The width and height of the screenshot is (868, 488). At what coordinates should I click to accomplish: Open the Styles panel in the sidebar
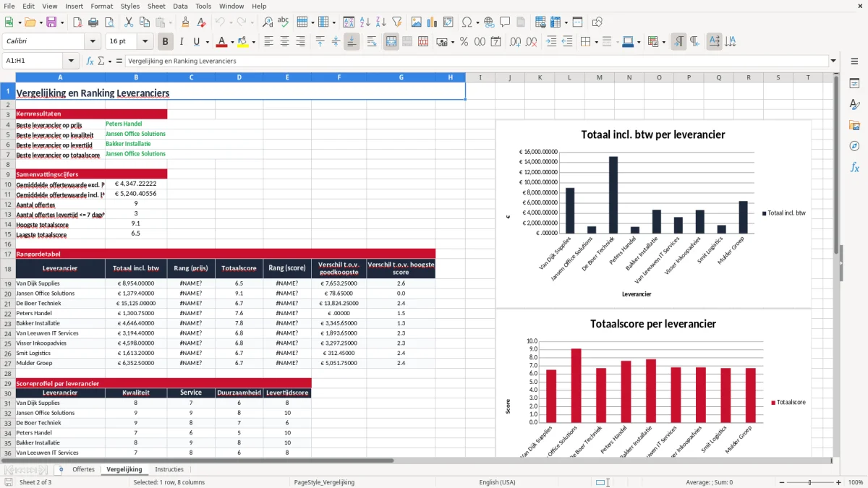pyautogui.click(x=854, y=104)
